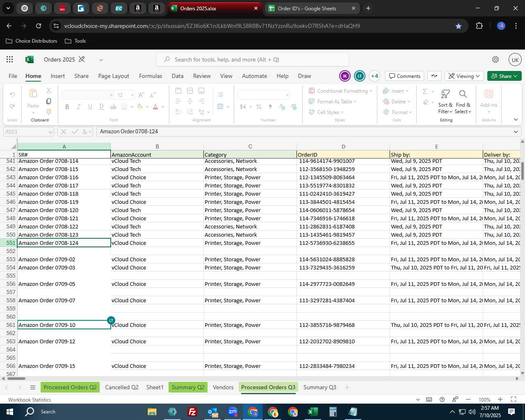This screenshot has height=420, width=525.
Task: Toggle Double underline formatting
Action: [102, 107]
